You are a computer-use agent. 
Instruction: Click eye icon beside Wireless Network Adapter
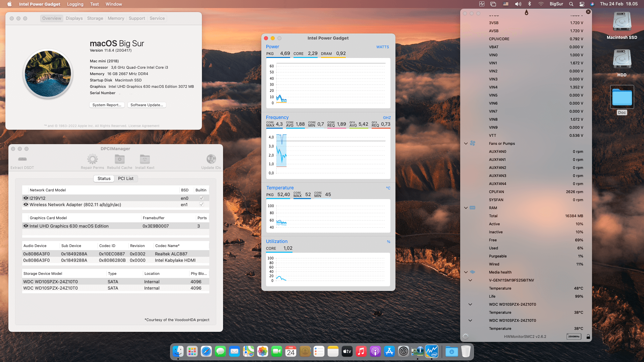click(26, 204)
